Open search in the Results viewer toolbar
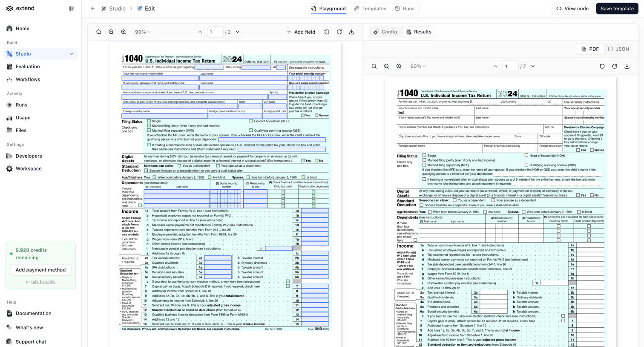644x347 pixels. tap(374, 67)
